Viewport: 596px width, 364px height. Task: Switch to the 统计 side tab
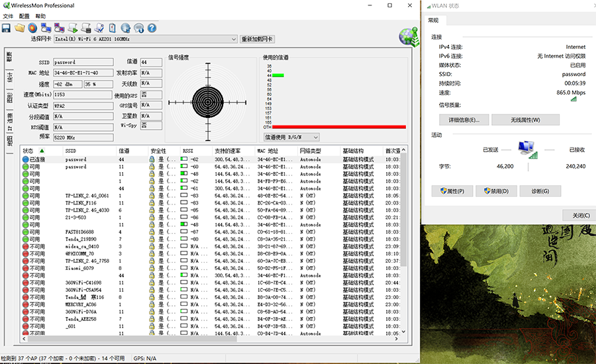click(9, 77)
